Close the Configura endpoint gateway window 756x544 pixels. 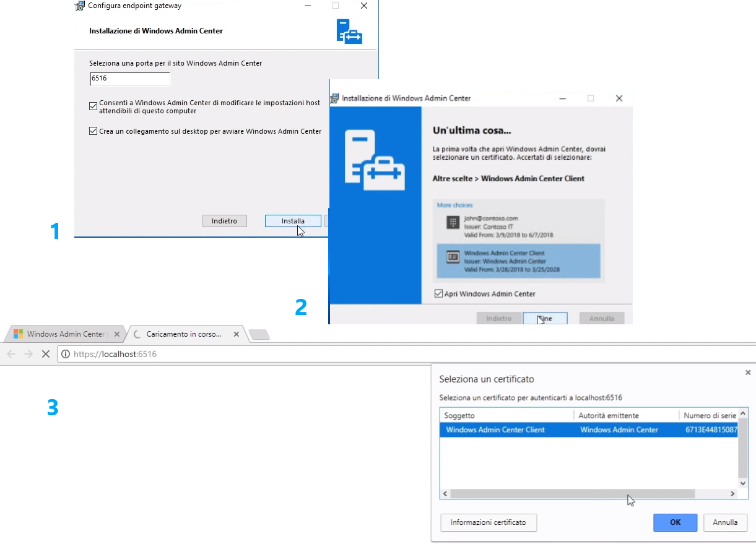coord(364,6)
